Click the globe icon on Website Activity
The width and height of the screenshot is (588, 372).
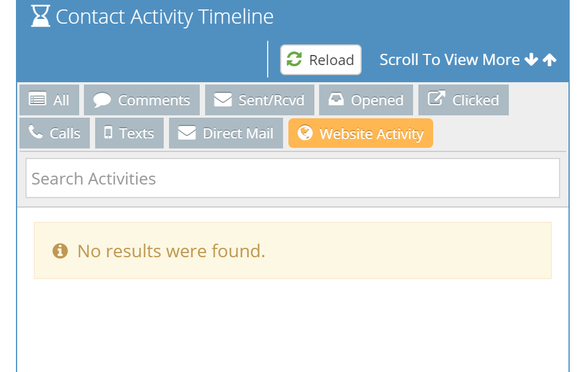pyautogui.click(x=305, y=133)
